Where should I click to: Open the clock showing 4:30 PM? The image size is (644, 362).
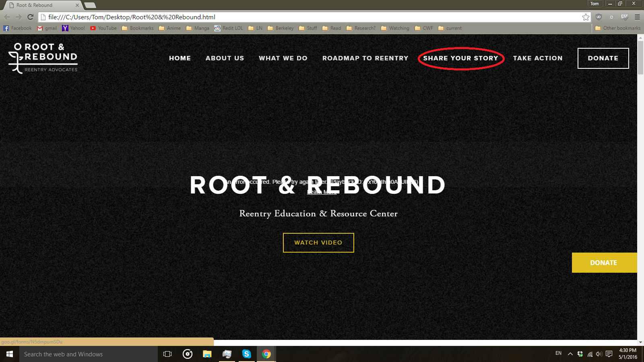coord(628,354)
